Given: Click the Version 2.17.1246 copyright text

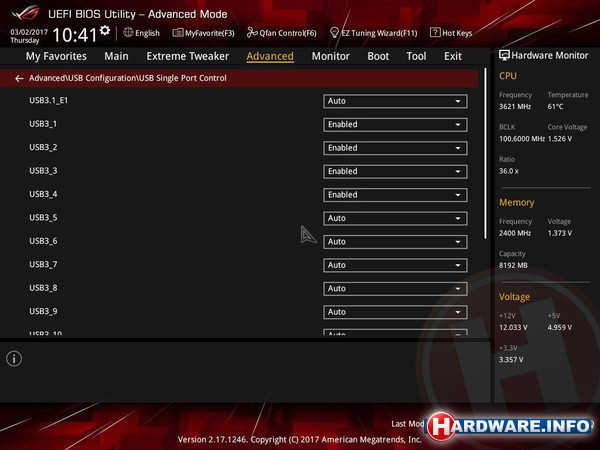Looking at the screenshot, I should [x=300, y=440].
